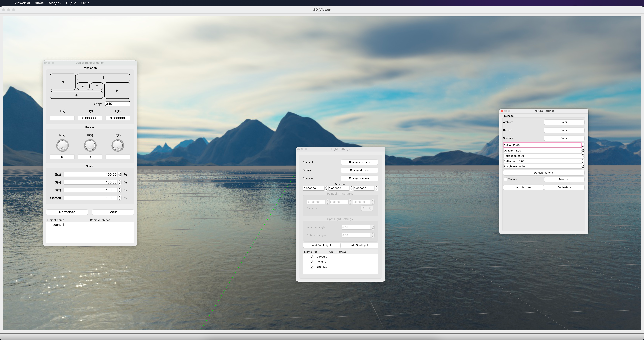Click the Step input field
Viewport: 644px width, 340px height.
pos(117,104)
